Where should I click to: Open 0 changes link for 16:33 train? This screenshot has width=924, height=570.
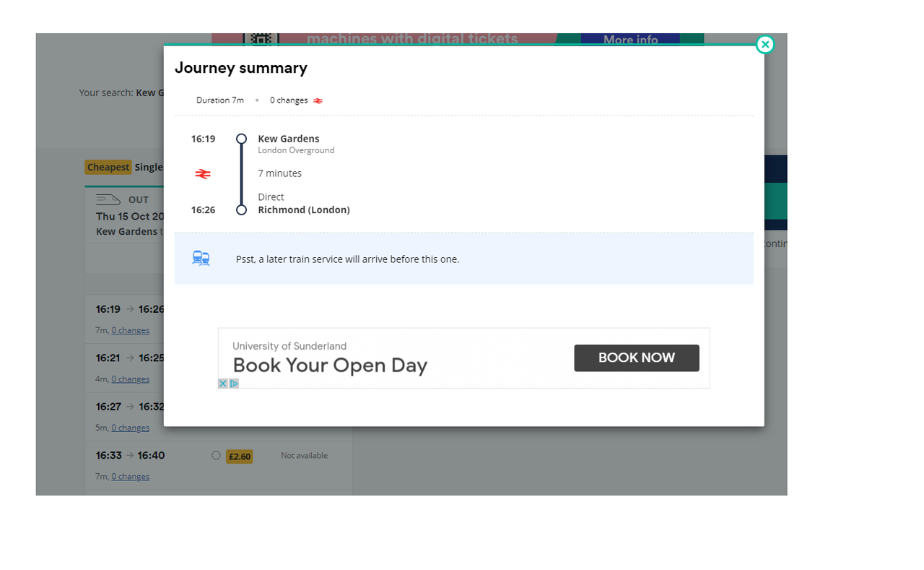coord(130,477)
